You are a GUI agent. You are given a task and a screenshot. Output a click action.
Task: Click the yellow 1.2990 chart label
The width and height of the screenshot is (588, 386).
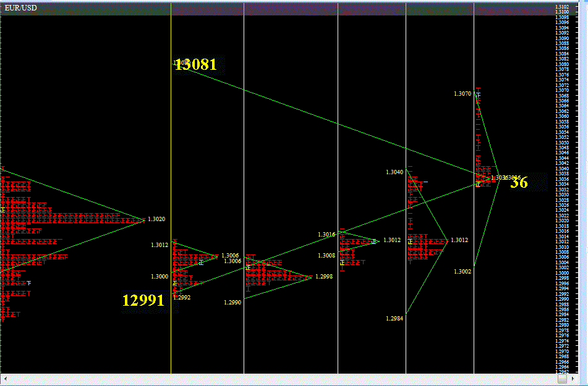[232, 303]
